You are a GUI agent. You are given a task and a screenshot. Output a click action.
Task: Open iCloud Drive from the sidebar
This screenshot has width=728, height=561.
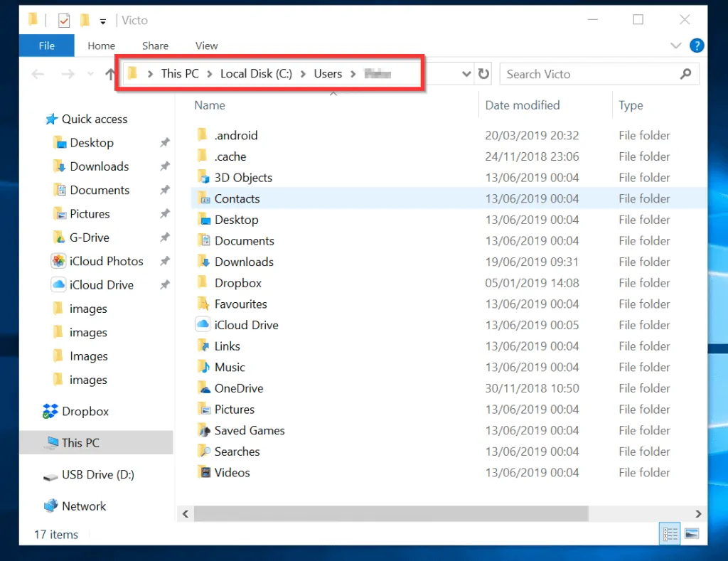[99, 284]
